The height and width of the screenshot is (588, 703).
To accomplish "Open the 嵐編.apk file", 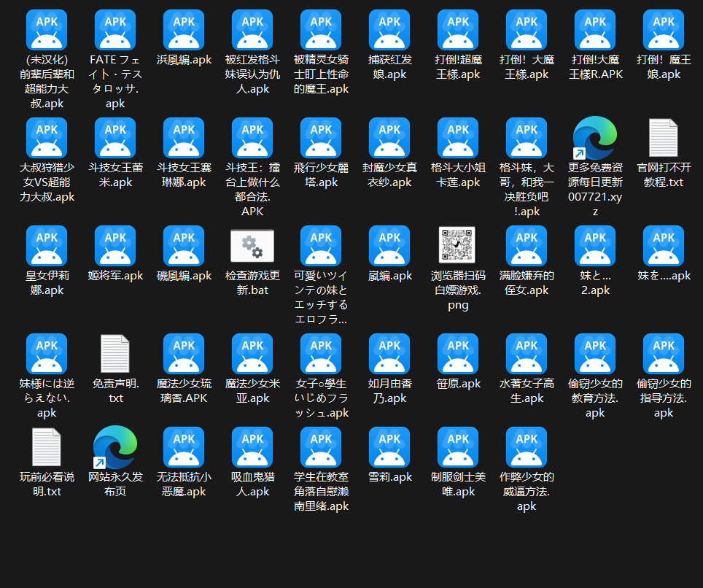I will coord(389,246).
